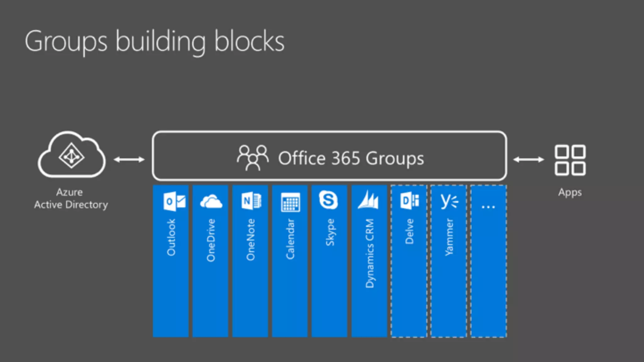Click the ellipsis in the last dashed block
The height and width of the screenshot is (362, 644).
[488, 207]
